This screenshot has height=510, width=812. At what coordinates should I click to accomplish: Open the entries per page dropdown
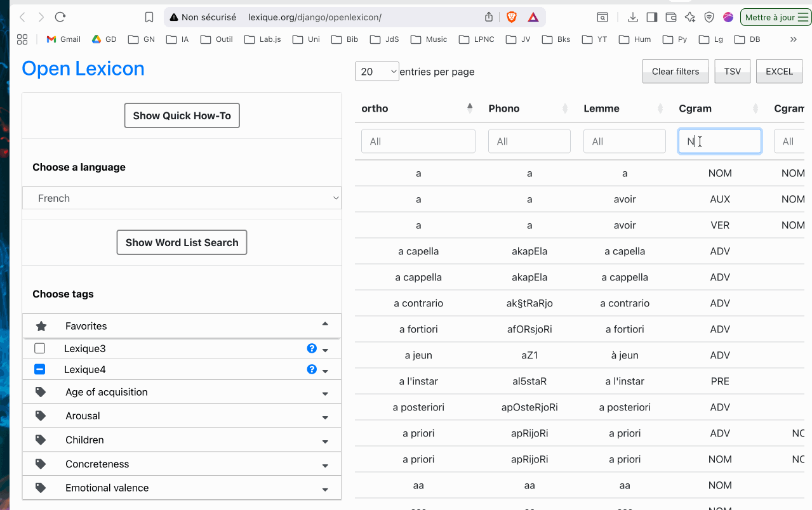377,72
